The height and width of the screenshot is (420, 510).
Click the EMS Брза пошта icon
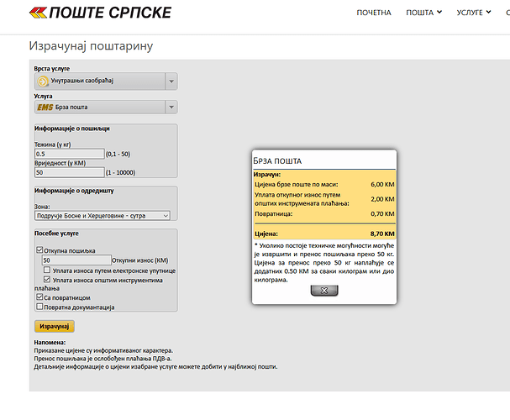click(45, 108)
